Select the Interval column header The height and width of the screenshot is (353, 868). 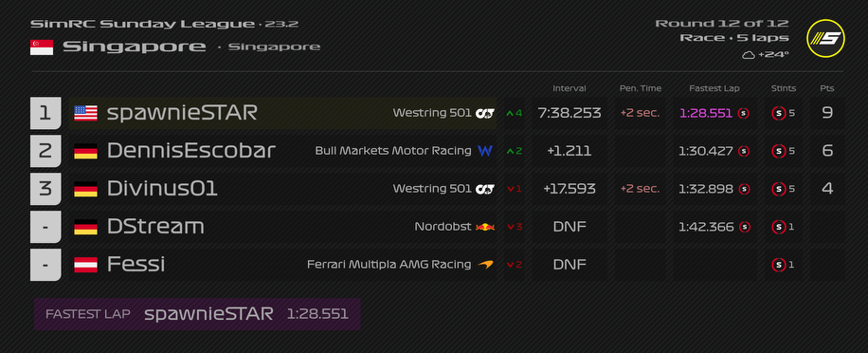[x=570, y=88]
